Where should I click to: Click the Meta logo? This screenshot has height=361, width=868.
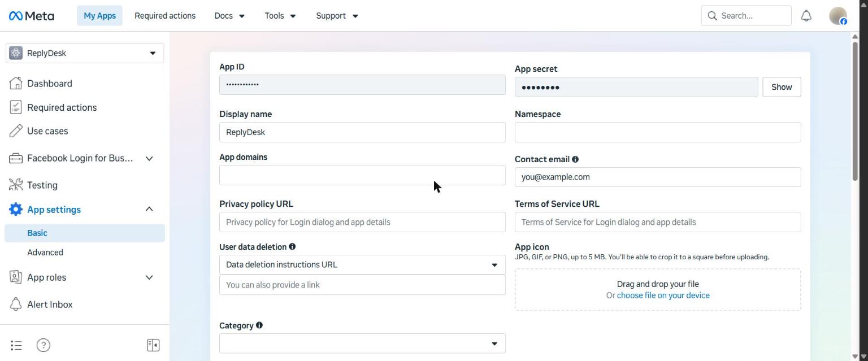click(x=32, y=16)
